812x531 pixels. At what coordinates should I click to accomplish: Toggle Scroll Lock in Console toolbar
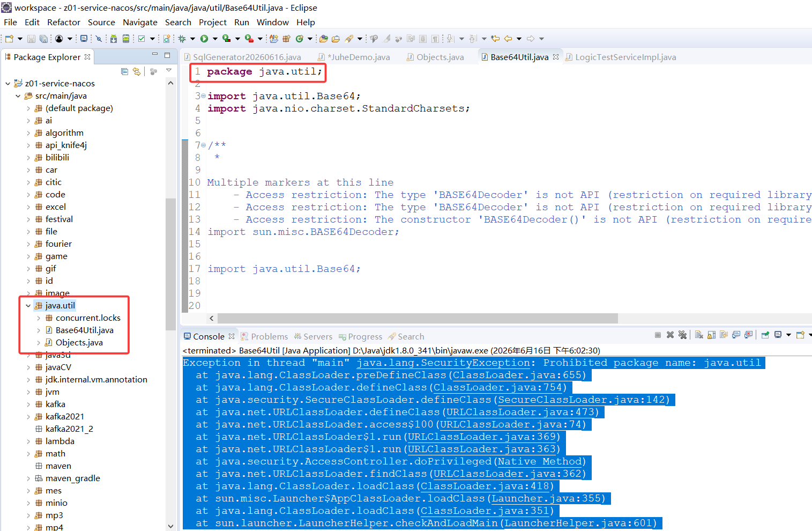[x=711, y=335]
